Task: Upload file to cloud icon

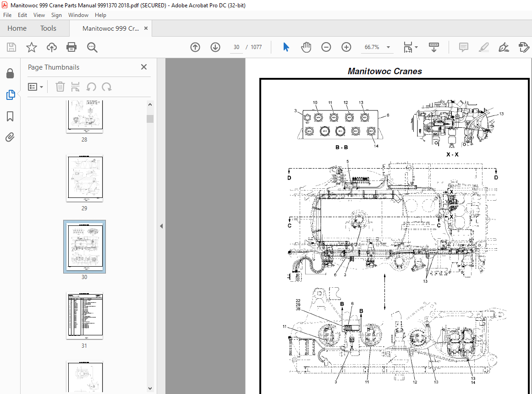Action: [52, 47]
